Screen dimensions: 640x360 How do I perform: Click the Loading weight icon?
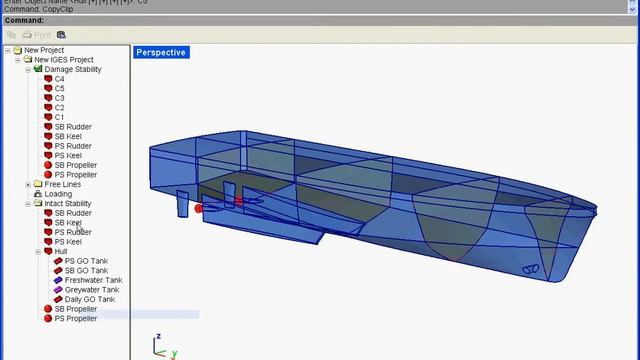click(x=38, y=194)
